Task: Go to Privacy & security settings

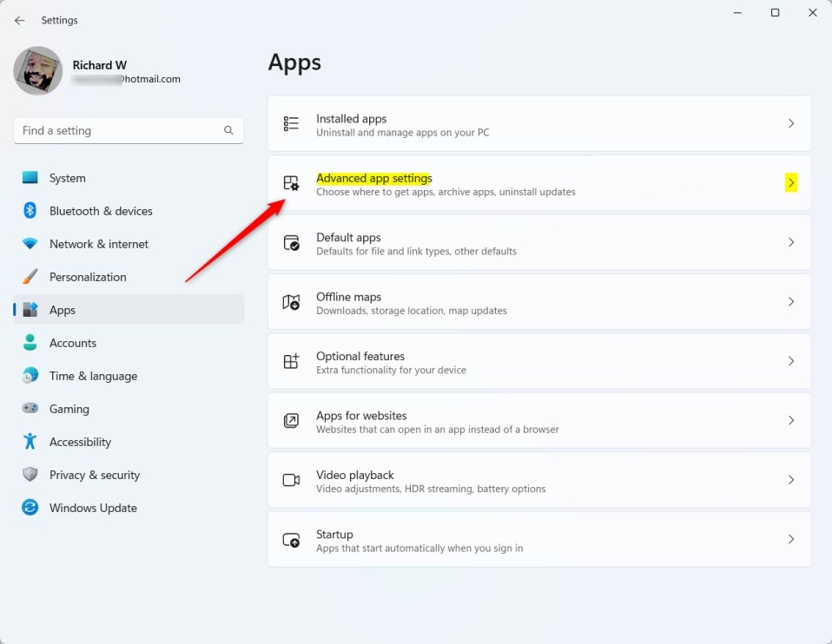Action: pyautogui.click(x=94, y=475)
